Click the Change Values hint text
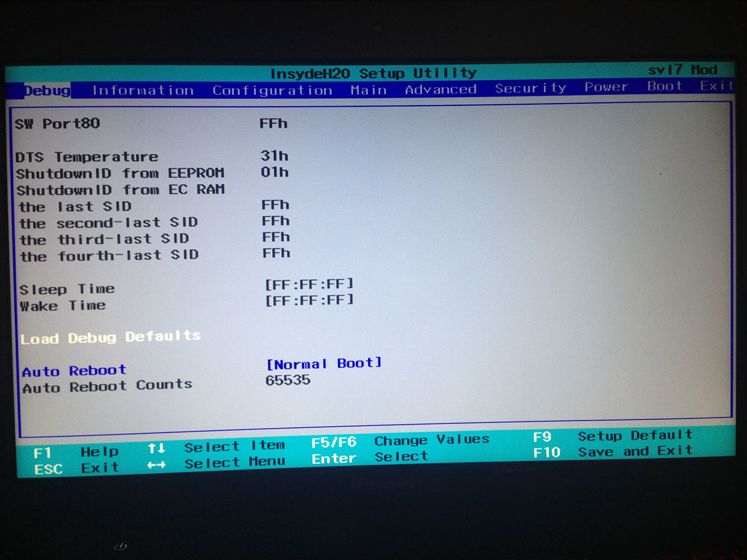 click(432, 440)
